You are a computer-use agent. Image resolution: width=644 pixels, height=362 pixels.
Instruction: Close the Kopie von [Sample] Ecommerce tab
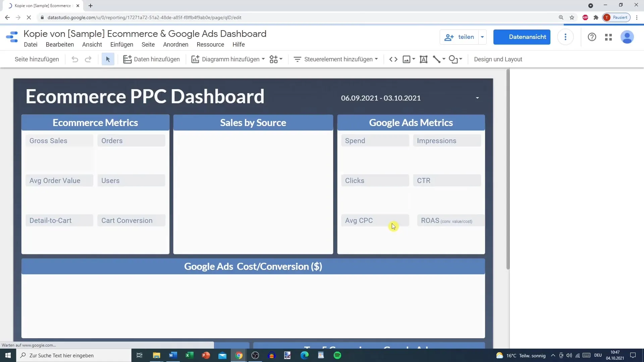tap(78, 6)
